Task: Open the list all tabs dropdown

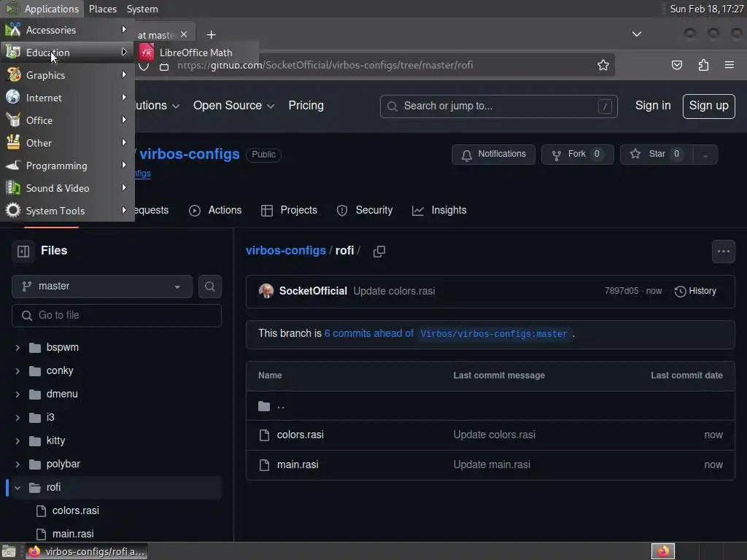Action: point(636,34)
